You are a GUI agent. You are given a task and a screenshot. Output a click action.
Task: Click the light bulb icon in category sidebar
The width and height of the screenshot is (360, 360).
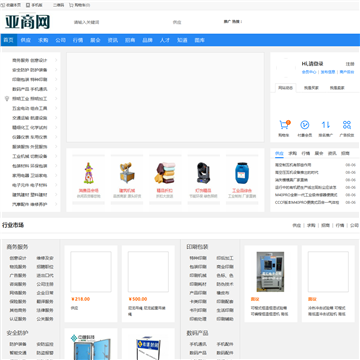pos(6,99)
